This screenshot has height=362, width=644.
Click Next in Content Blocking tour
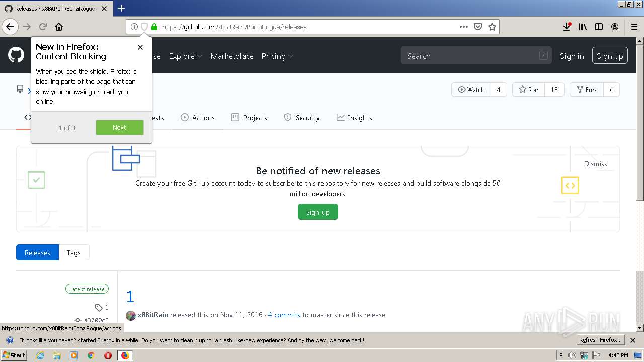[x=120, y=128]
